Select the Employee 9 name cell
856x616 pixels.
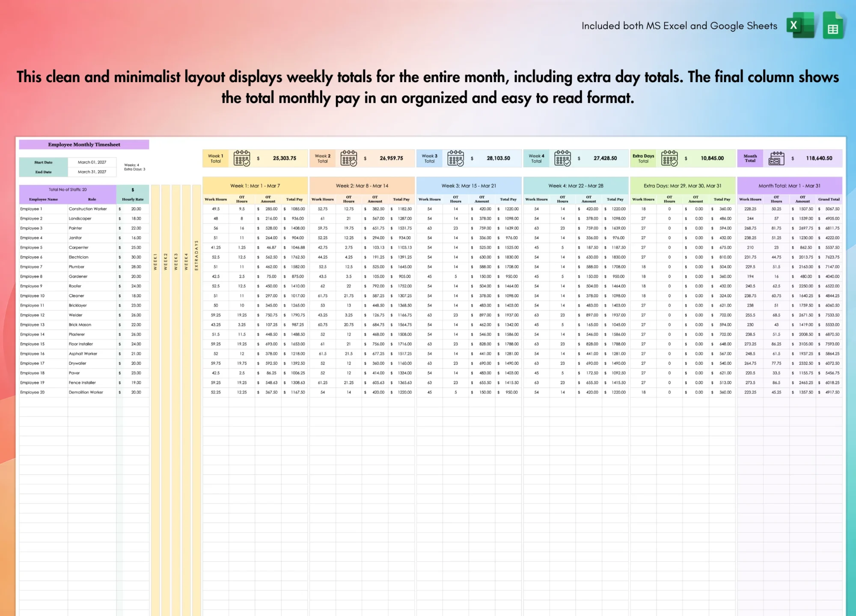pos(43,286)
